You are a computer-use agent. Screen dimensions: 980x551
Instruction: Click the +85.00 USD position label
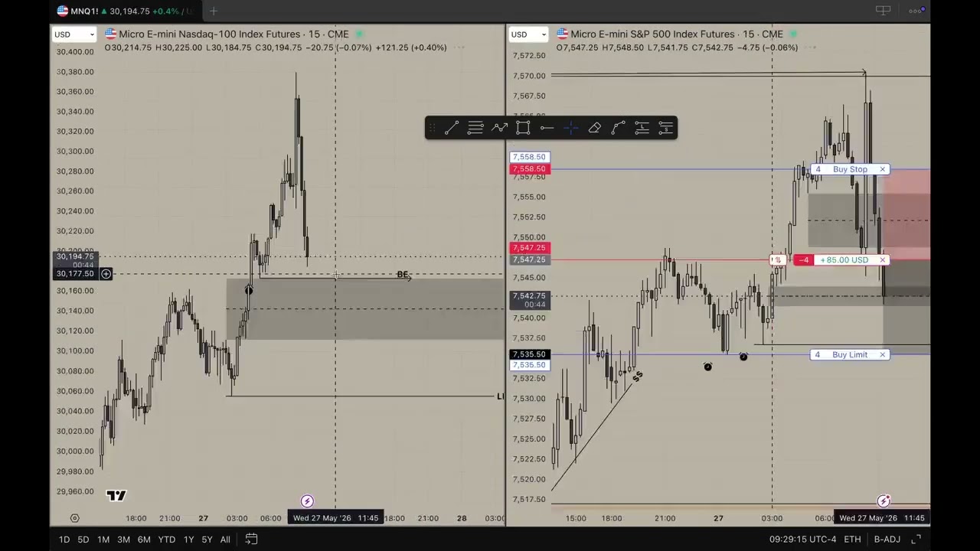pos(844,260)
